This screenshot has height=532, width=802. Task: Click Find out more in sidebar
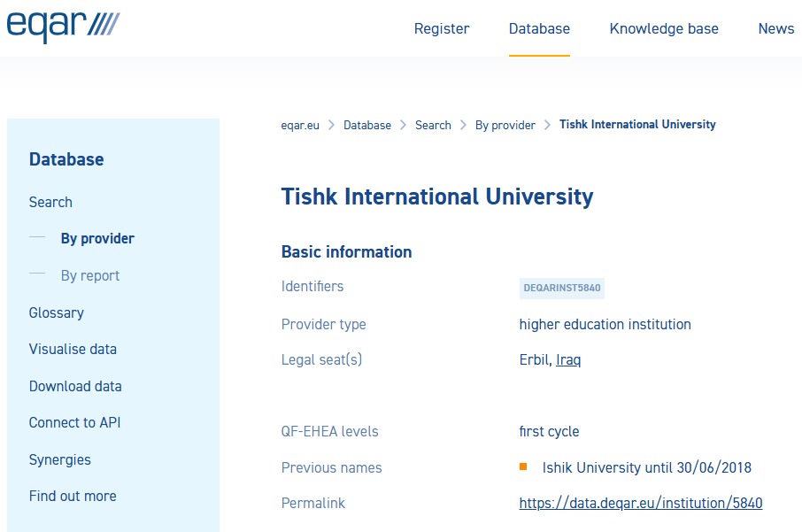[x=73, y=496]
